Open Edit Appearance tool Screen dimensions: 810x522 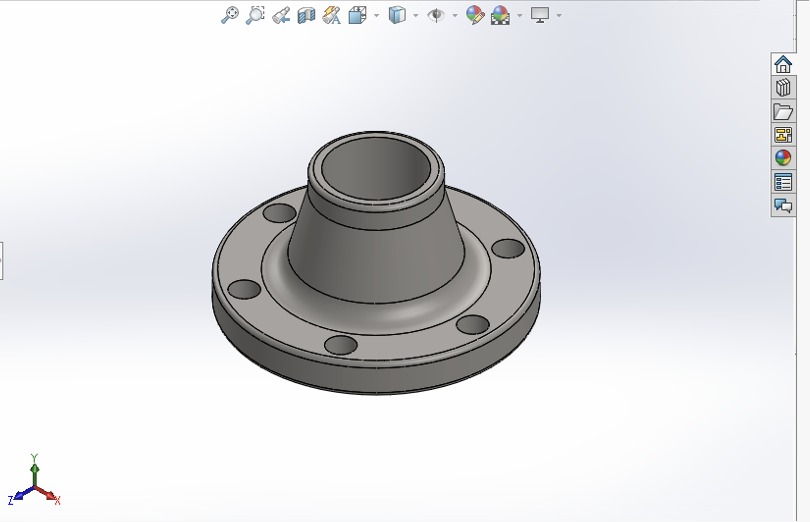click(475, 15)
